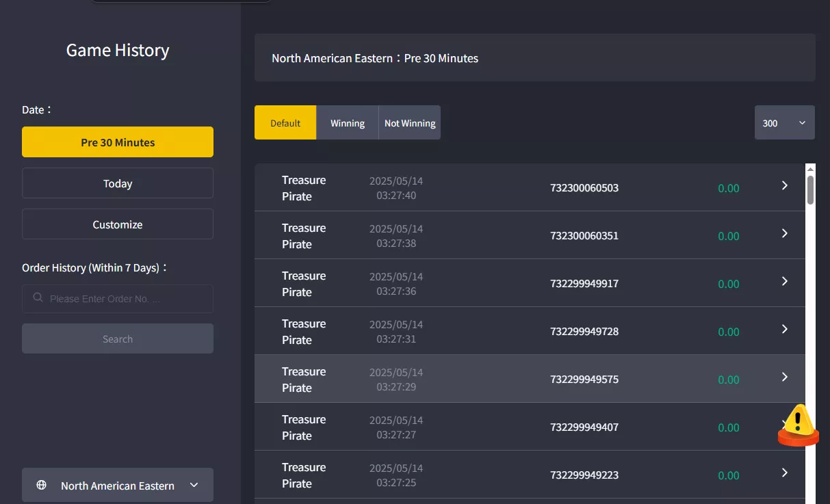This screenshot has width=830, height=504.
Task: Open details arrow for order 732299949223
Action: click(x=785, y=473)
